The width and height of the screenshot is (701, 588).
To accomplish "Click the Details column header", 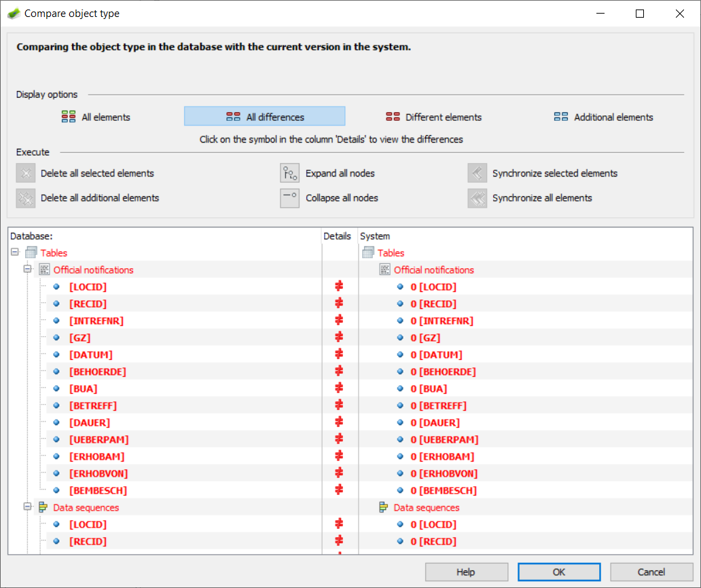I will point(338,236).
